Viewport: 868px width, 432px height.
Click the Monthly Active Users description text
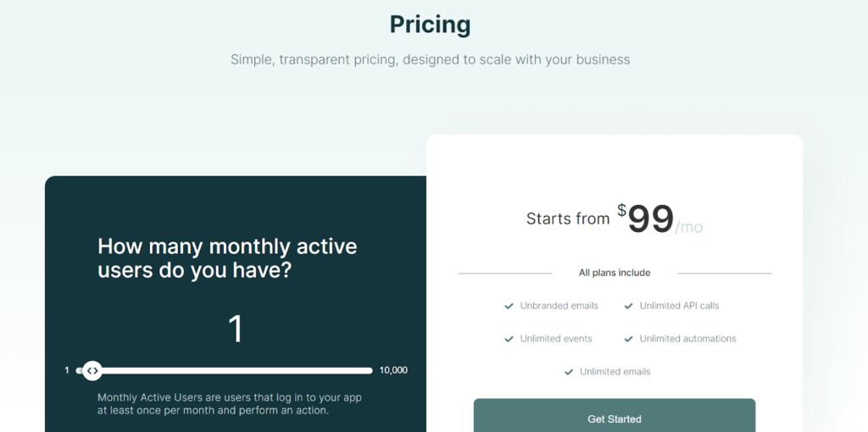point(229,403)
